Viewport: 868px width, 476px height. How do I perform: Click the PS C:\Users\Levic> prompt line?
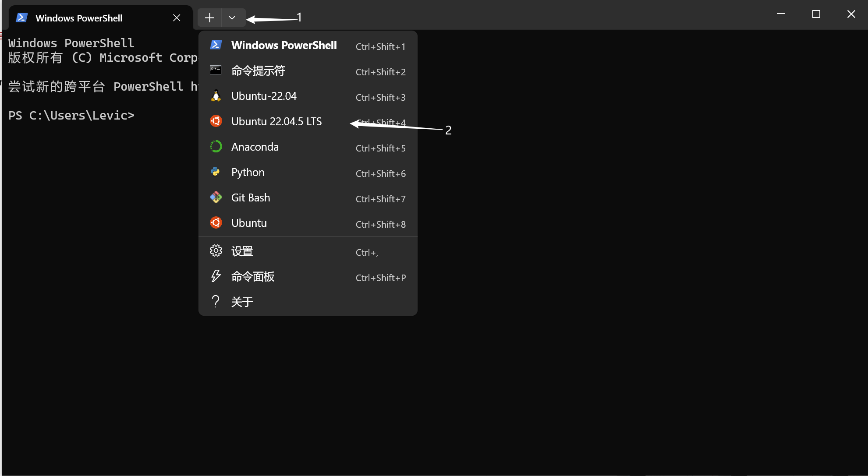coord(71,116)
